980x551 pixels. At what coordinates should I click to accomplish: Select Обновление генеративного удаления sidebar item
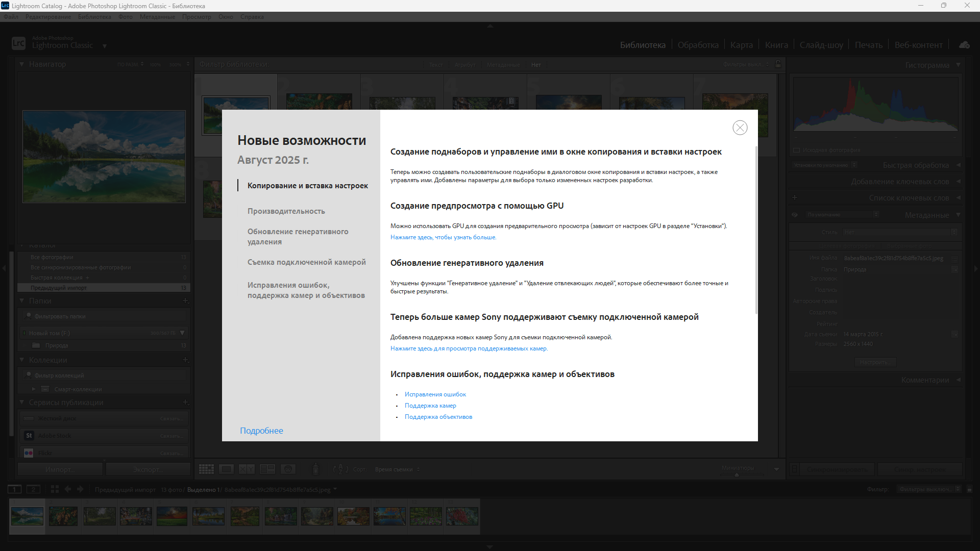[298, 237]
